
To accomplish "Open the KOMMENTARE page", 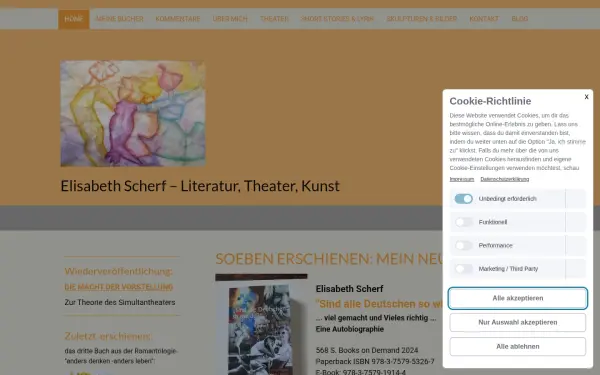I will [x=178, y=19].
